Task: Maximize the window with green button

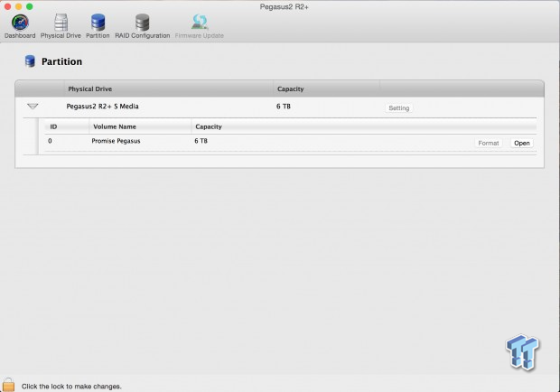Action: 30,6
